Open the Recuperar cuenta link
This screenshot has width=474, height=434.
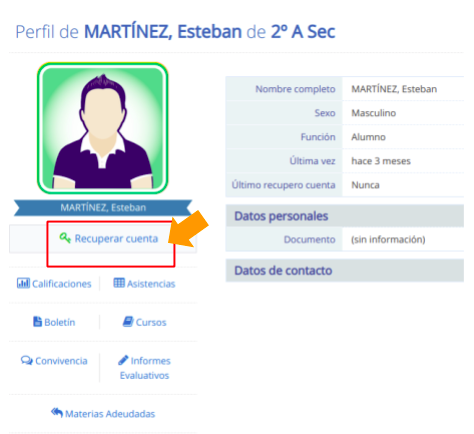(116, 239)
